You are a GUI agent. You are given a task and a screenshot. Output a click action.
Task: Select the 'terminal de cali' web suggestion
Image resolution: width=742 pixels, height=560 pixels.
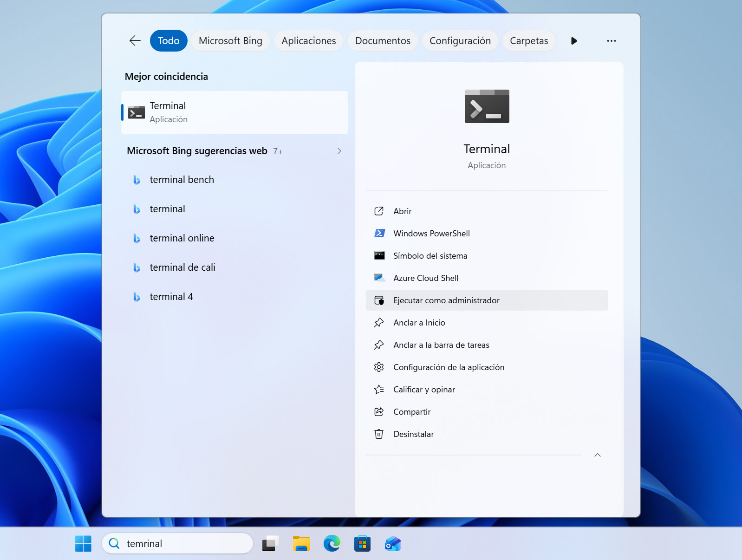(234, 267)
